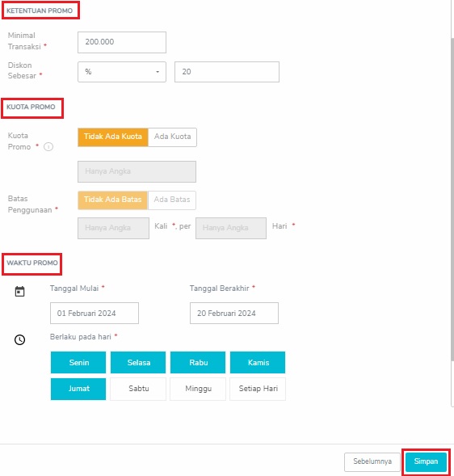The width and height of the screenshot is (454, 476).
Task: Click the Kuota Promo info icon
Action: click(x=48, y=146)
